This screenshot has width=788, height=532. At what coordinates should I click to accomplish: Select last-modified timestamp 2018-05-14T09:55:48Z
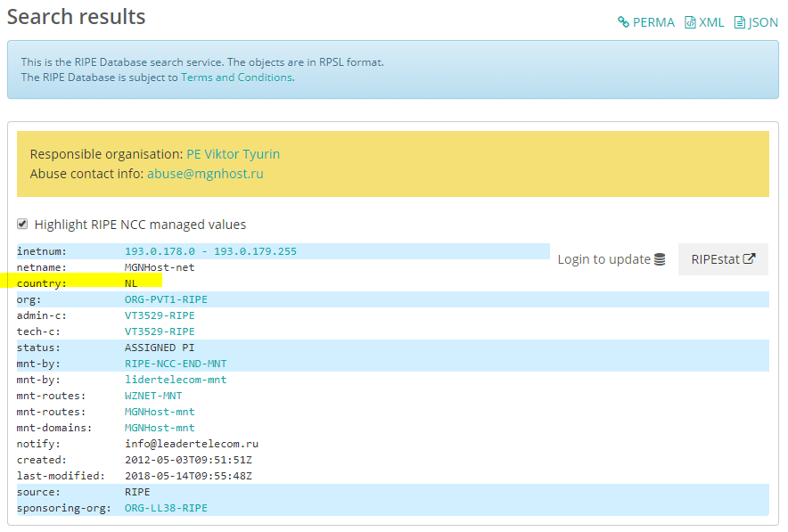coord(188,476)
